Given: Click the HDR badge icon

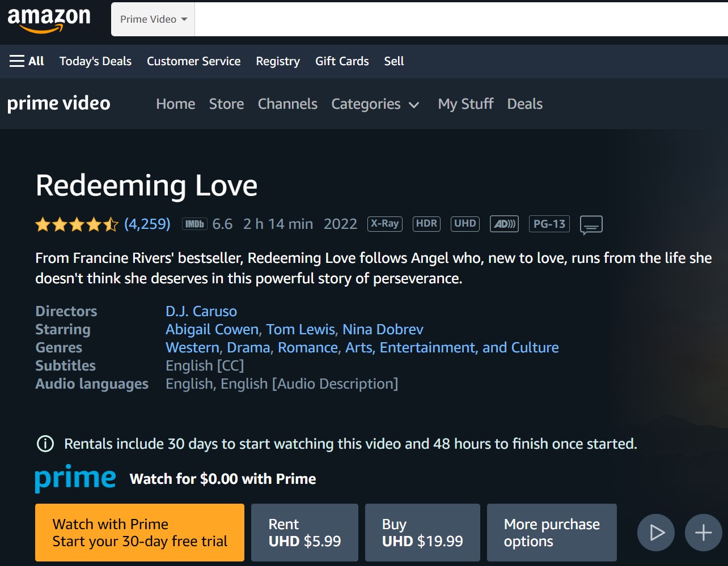Looking at the screenshot, I should click(426, 224).
